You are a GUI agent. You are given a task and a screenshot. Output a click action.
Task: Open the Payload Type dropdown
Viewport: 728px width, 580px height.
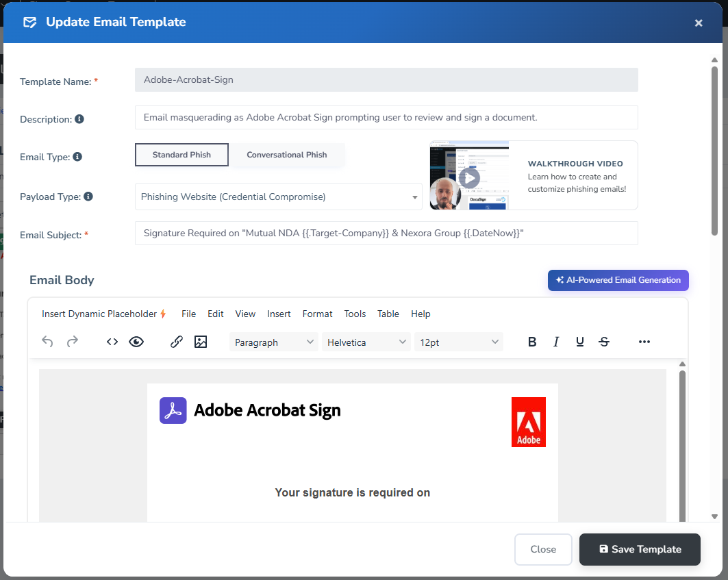click(x=279, y=197)
